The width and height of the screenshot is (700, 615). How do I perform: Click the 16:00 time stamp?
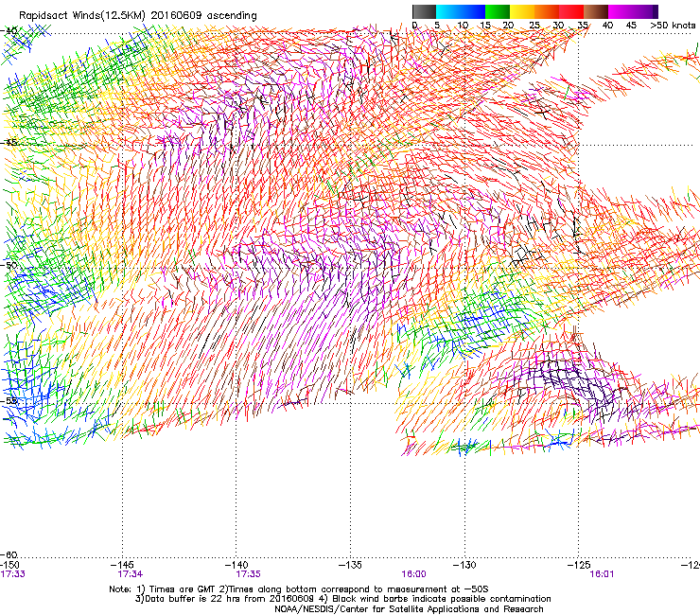[x=413, y=574]
